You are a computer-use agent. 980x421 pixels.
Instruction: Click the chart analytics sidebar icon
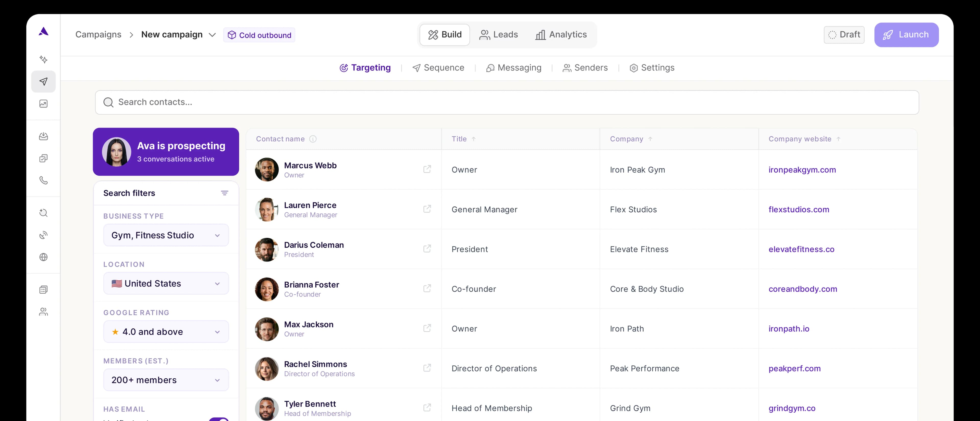coord(43,104)
